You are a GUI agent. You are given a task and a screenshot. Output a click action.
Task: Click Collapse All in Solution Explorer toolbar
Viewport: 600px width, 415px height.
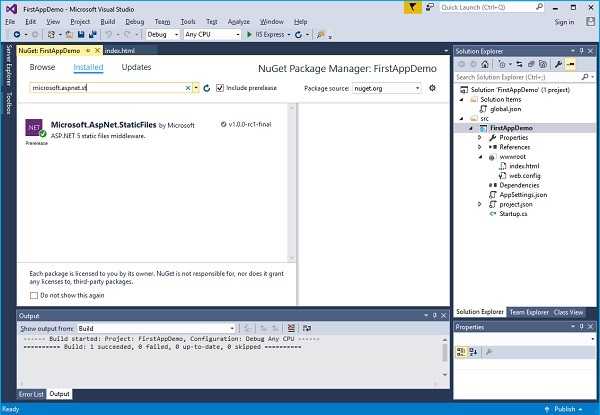coord(531,64)
